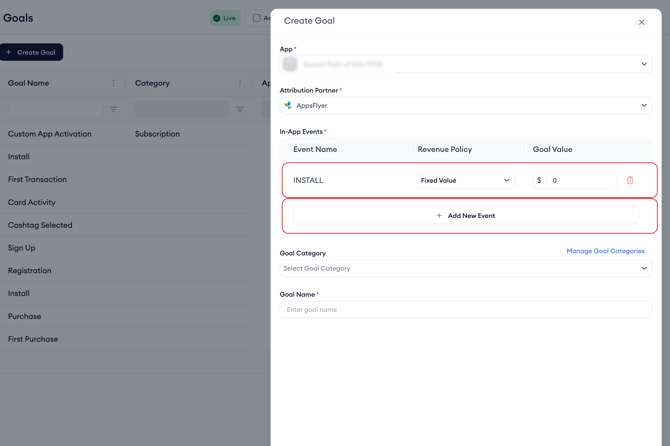Image resolution: width=670 pixels, height=446 pixels.
Task: Expand the App dropdown
Action: point(643,64)
